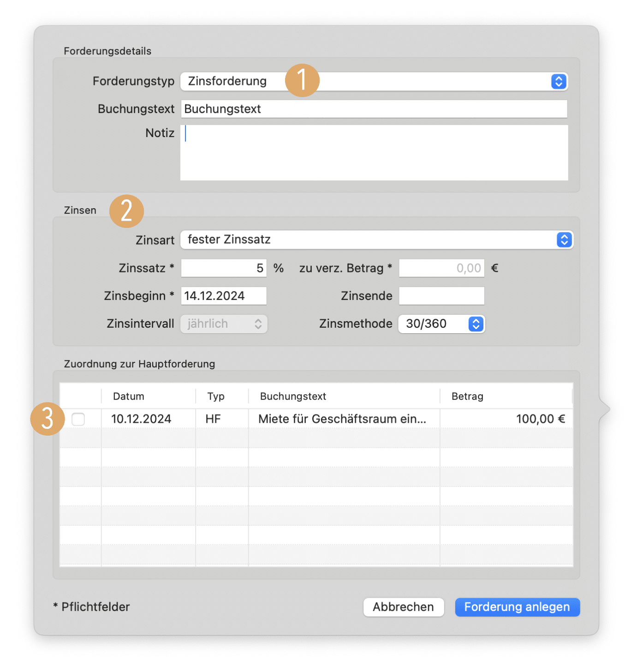631x672 pixels.
Task: Click the Datum column header
Action: pyautogui.click(x=149, y=396)
